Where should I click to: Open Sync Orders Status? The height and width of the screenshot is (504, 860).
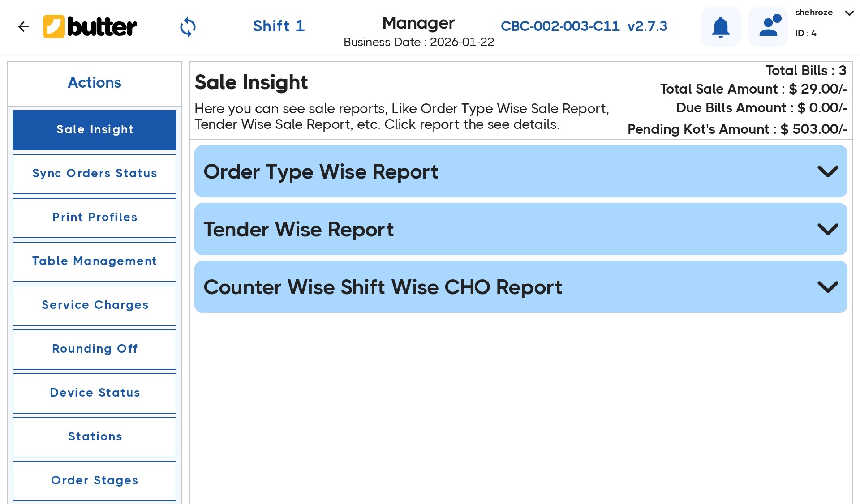[x=95, y=174]
